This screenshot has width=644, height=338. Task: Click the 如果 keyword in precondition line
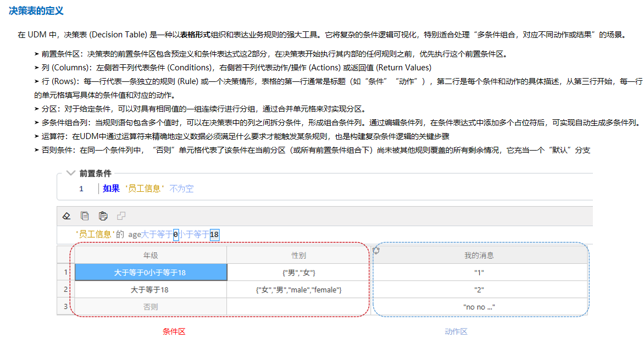[x=111, y=189]
